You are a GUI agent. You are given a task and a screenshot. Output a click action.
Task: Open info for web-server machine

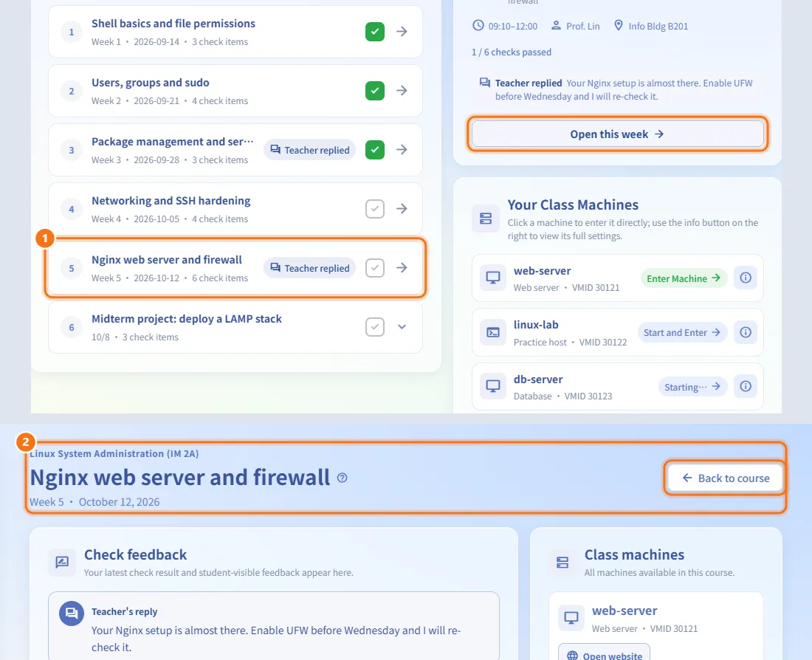pyautogui.click(x=746, y=278)
